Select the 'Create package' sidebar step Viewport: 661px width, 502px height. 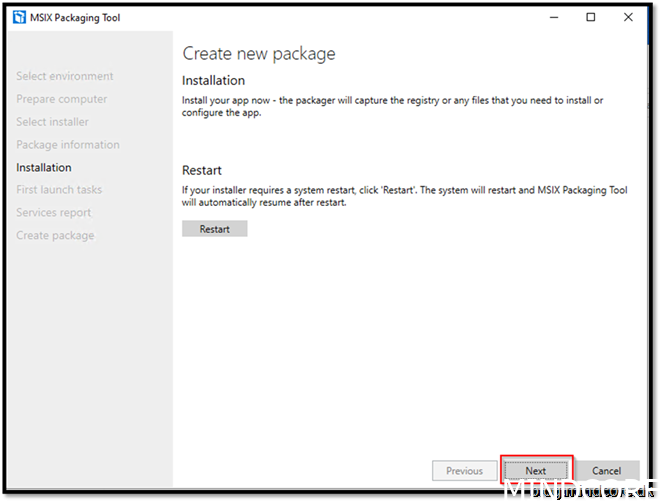click(x=55, y=235)
